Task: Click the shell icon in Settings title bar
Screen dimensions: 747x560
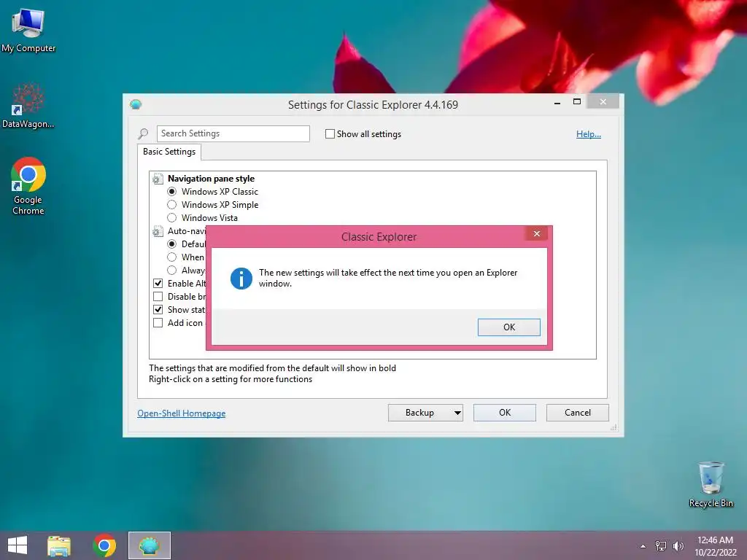Action: (136, 104)
